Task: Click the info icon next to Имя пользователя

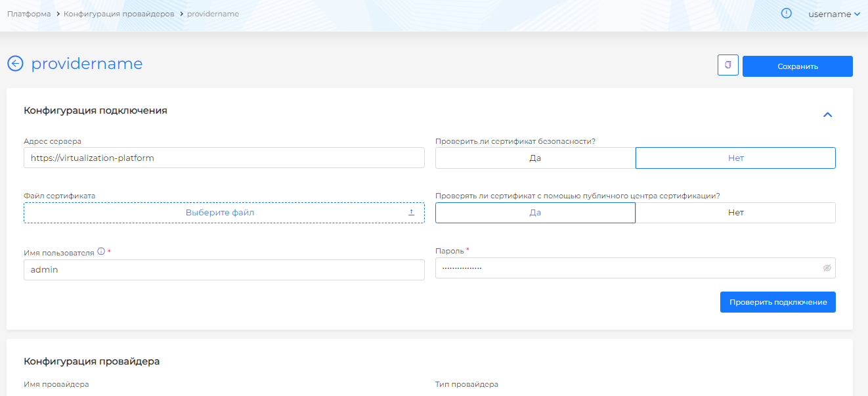Action: pos(101,251)
